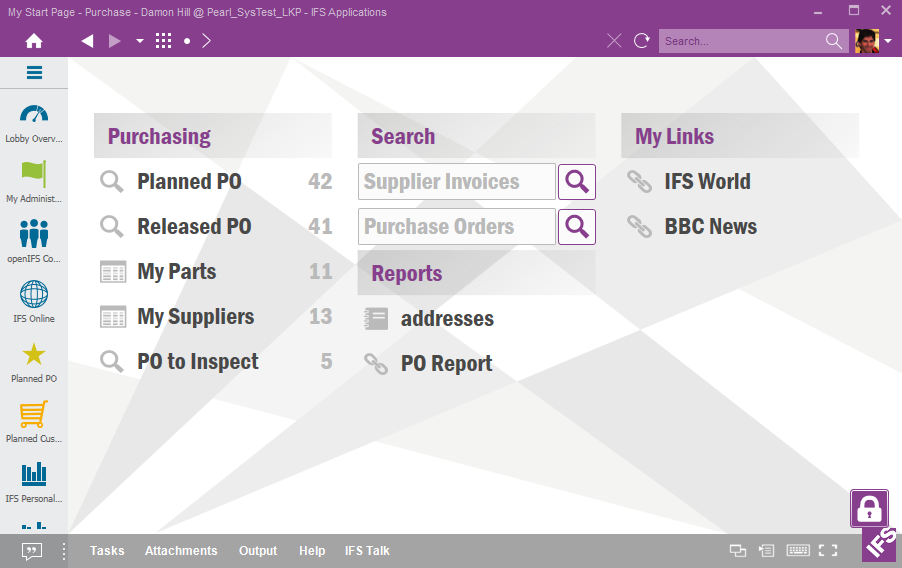902x568 pixels.
Task: Open the grid page selector icon
Action: click(x=164, y=41)
